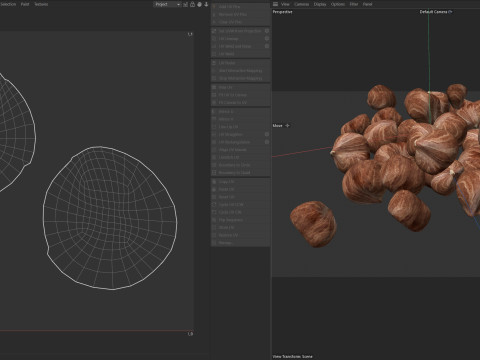
Task: Click the Flip Sequence command
Action: pyautogui.click(x=240, y=220)
